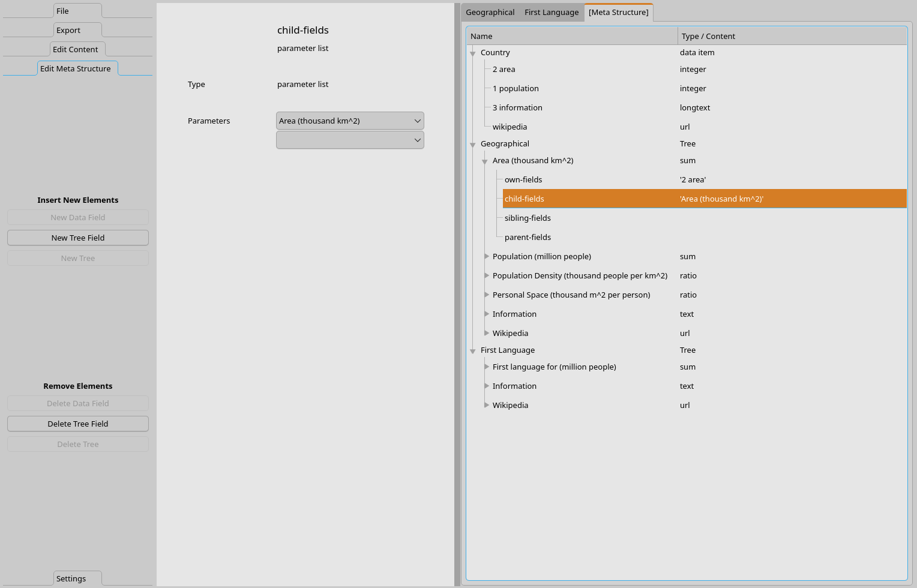Image resolution: width=917 pixels, height=588 pixels.
Task: Expand First language for (million people) node
Action: pos(487,367)
